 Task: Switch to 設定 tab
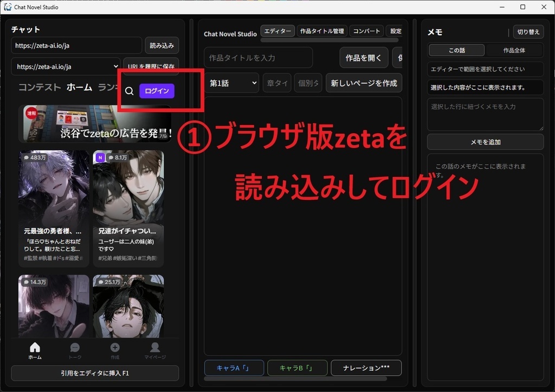(396, 31)
